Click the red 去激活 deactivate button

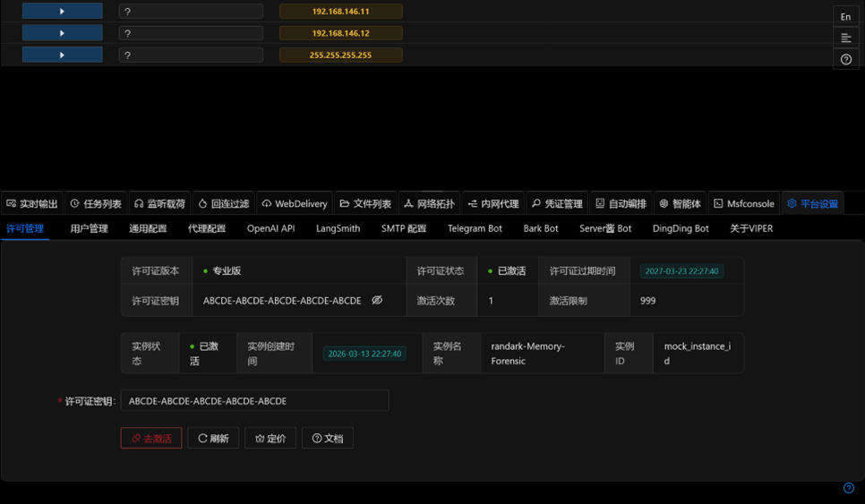pyautogui.click(x=151, y=439)
